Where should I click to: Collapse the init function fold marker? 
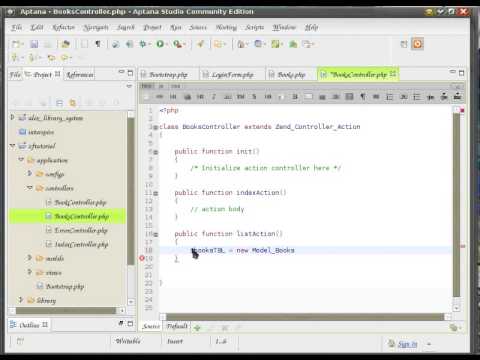click(155, 152)
